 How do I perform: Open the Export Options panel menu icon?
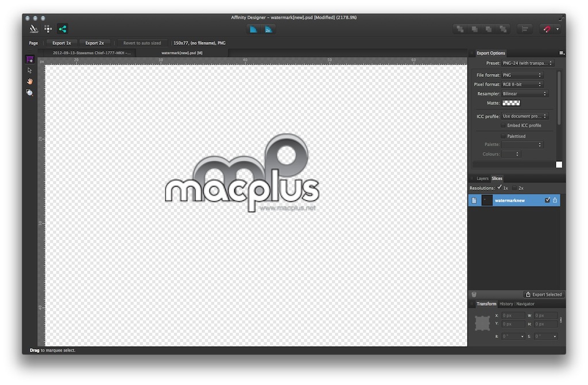(x=562, y=53)
